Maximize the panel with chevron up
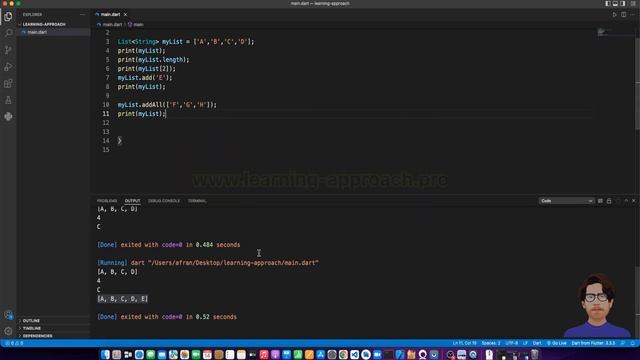The height and width of the screenshot is (360, 640). click(626, 201)
